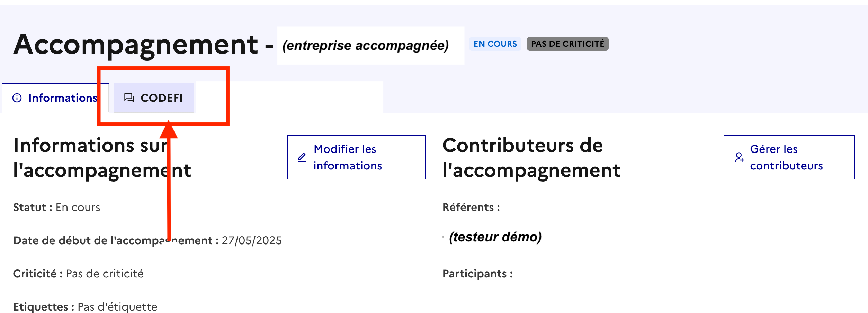Click the PAS DE CRITICITÉ badge

567,44
